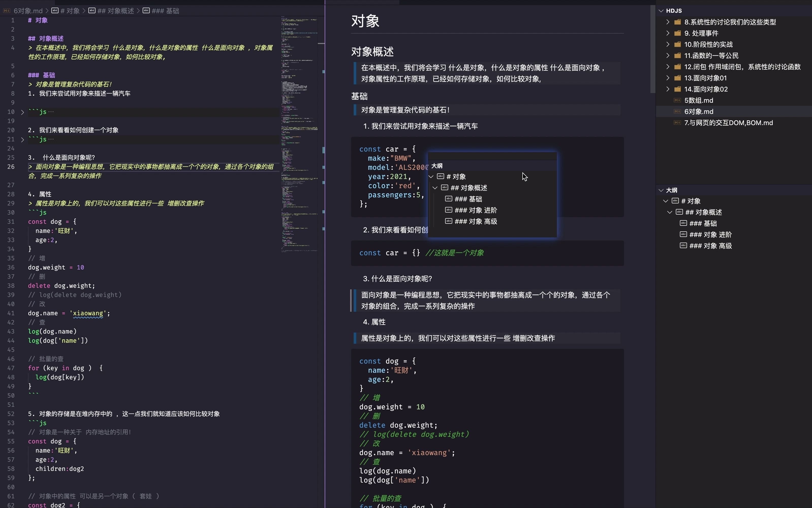The height and width of the screenshot is (508, 812).
Task: Click the markdown icon of 6对象.md in explorer
Action: click(x=677, y=111)
